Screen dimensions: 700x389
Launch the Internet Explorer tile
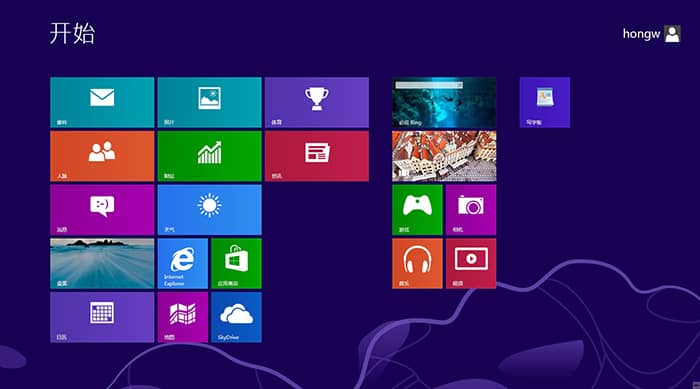click(x=183, y=264)
